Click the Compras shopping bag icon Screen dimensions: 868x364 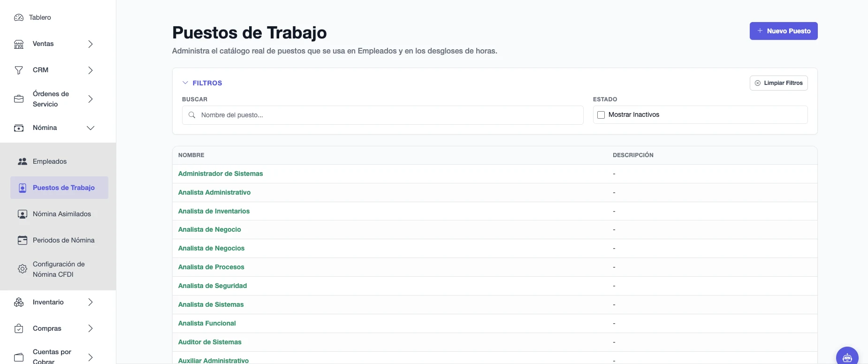click(19, 329)
